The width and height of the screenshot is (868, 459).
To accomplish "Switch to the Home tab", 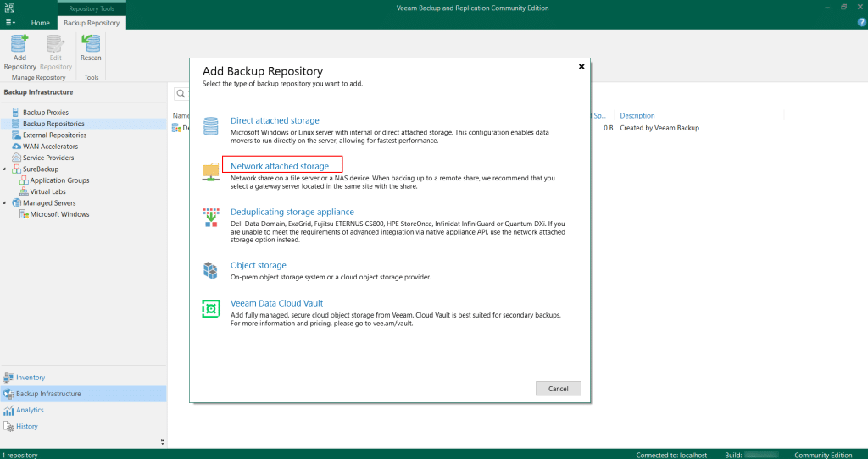I will (41, 23).
